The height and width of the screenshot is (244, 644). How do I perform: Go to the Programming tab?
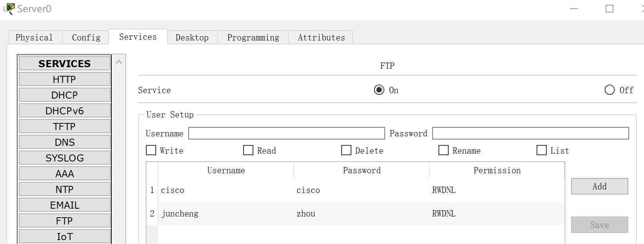point(253,37)
